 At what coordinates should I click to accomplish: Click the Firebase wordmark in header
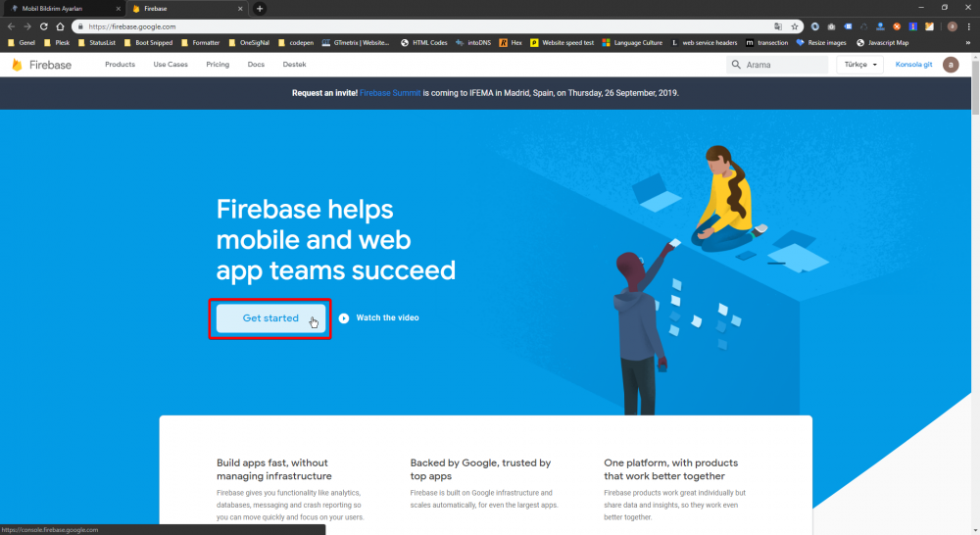(x=50, y=65)
